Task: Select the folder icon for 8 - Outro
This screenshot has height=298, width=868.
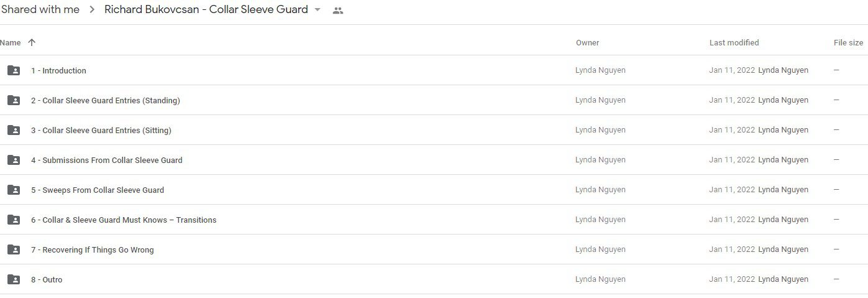Action: (x=14, y=279)
